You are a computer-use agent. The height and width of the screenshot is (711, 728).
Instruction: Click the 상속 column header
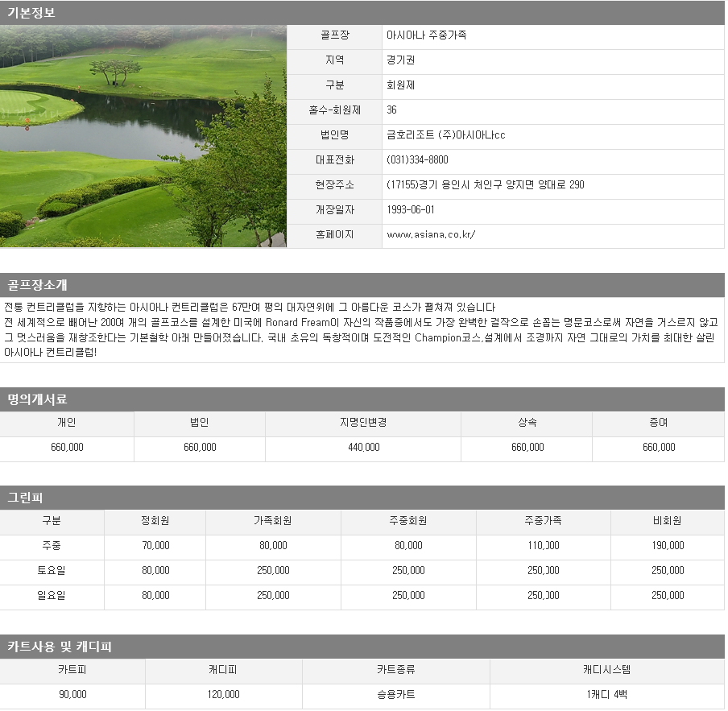527,423
